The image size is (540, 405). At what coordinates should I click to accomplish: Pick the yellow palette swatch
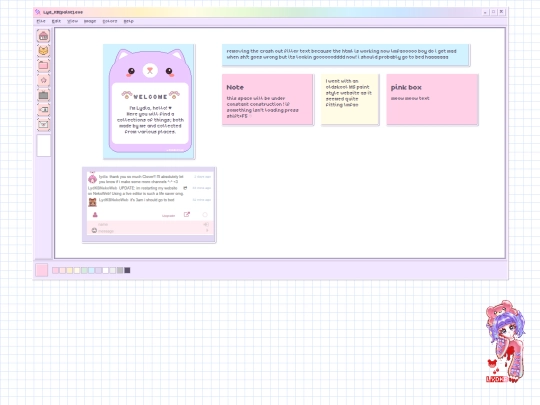[x=70, y=271]
